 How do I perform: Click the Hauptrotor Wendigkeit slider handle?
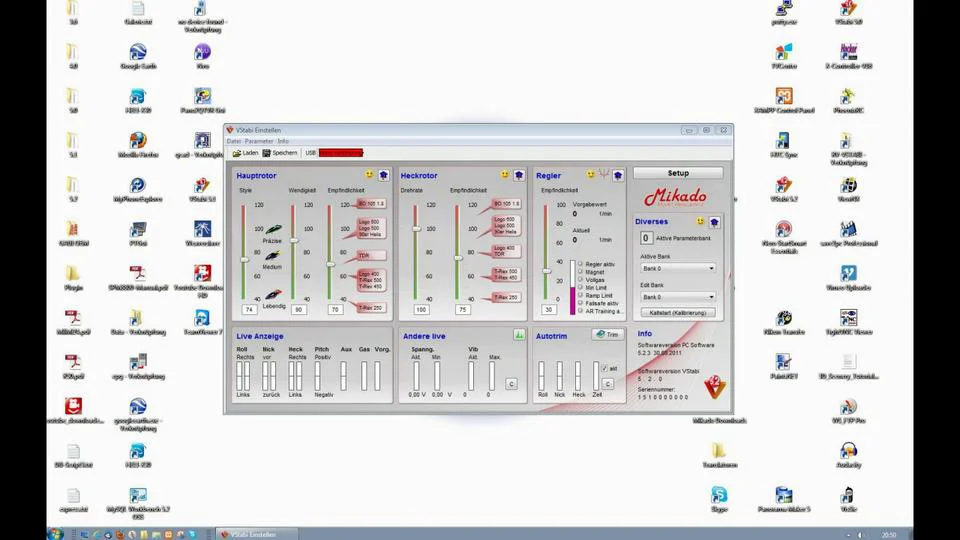pos(293,241)
